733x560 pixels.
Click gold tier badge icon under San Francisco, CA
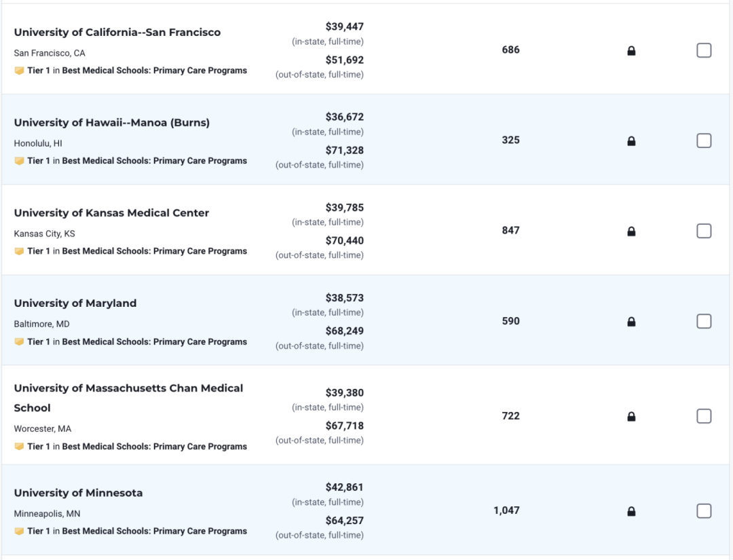click(x=19, y=71)
